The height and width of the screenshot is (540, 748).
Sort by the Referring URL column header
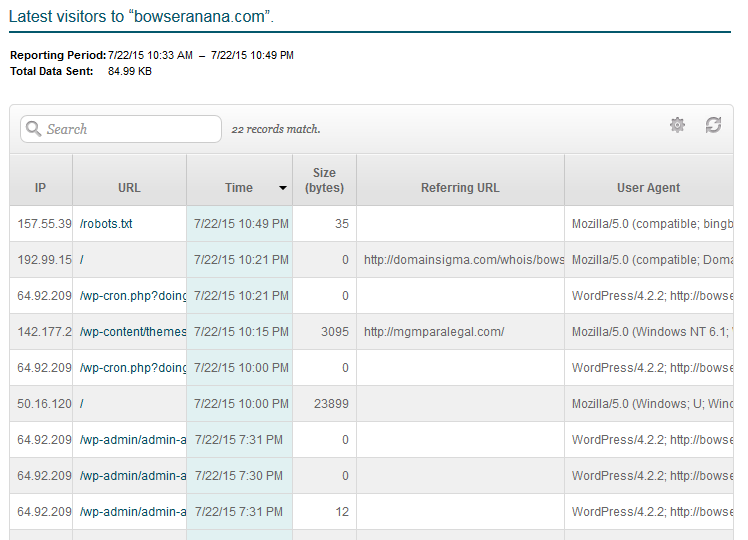coord(460,187)
